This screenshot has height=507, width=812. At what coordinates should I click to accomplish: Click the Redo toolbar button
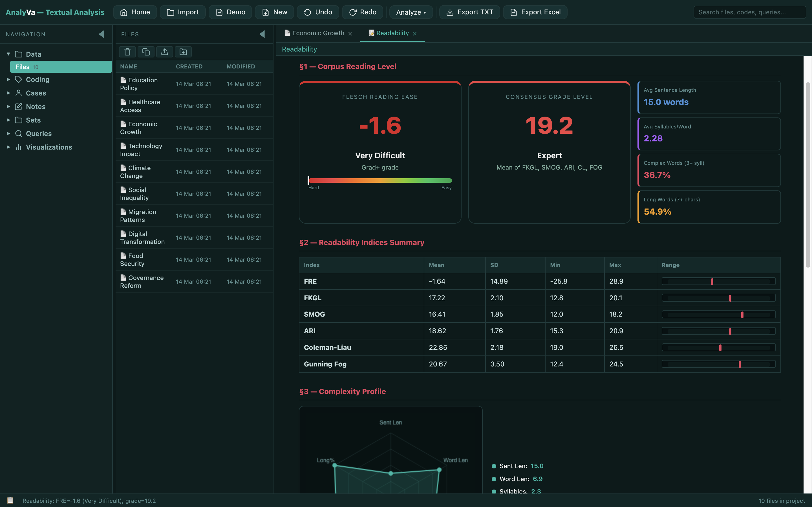[362, 12]
